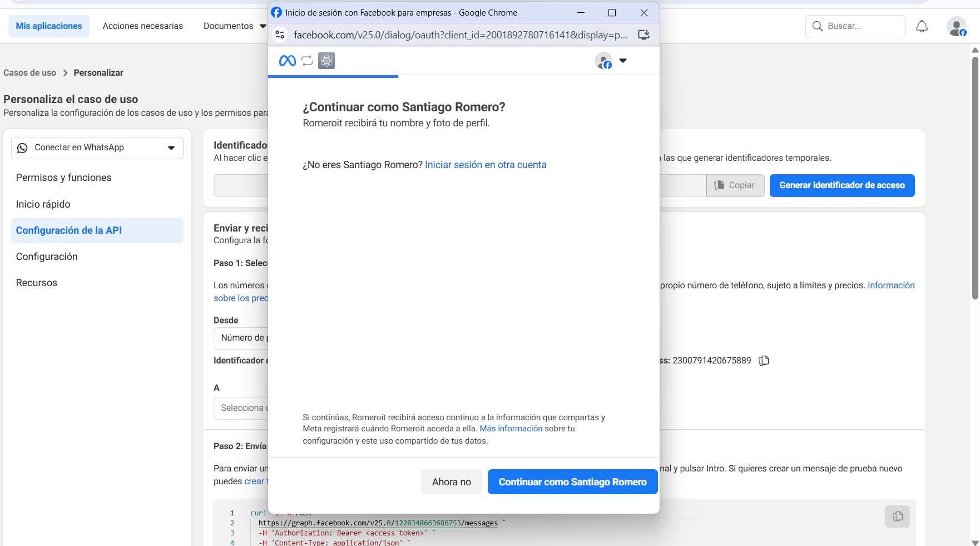Image resolution: width=980 pixels, height=546 pixels.
Task: Open site information icon in address bar
Action: coord(280,35)
